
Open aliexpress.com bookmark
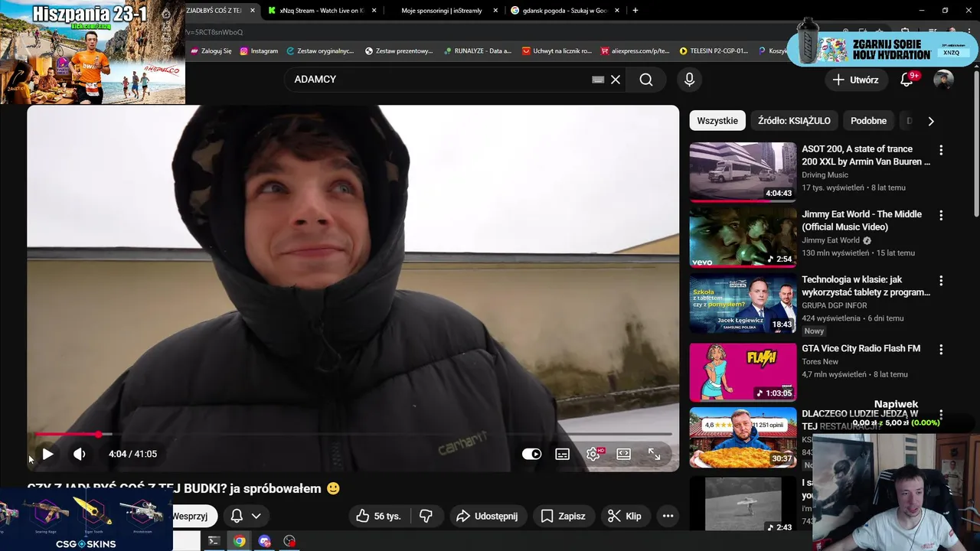click(x=635, y=51)
